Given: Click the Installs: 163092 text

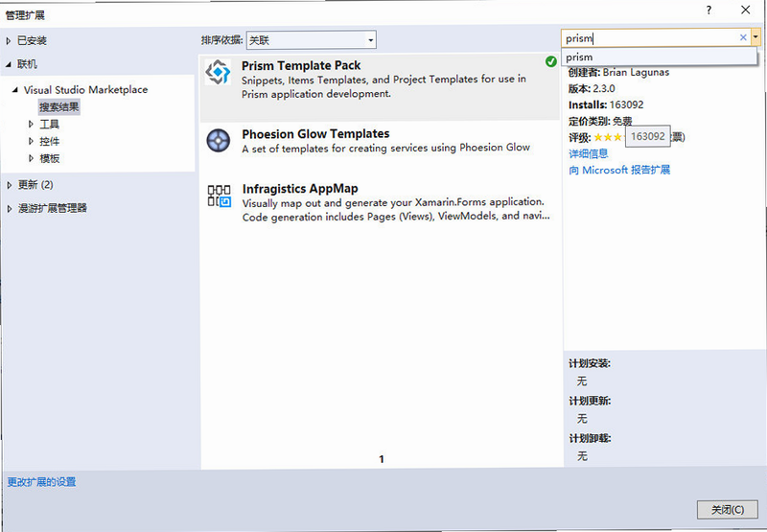Looking at the screenshot, I should [606, 104].
